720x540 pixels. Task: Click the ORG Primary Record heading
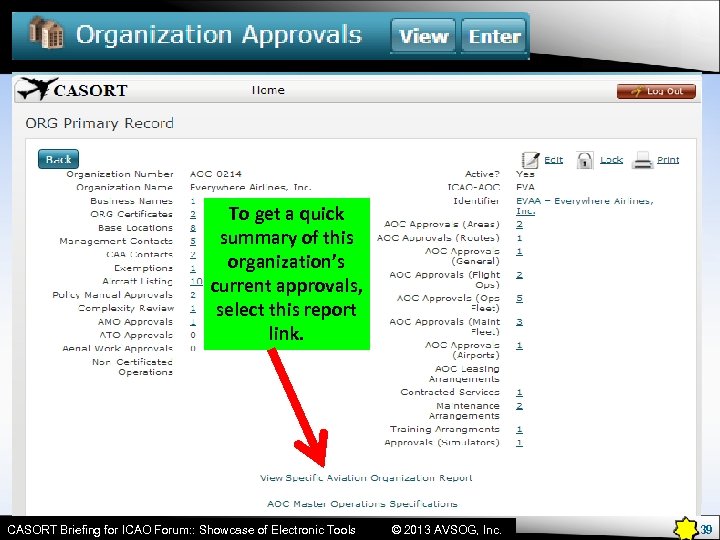[100, 124]
